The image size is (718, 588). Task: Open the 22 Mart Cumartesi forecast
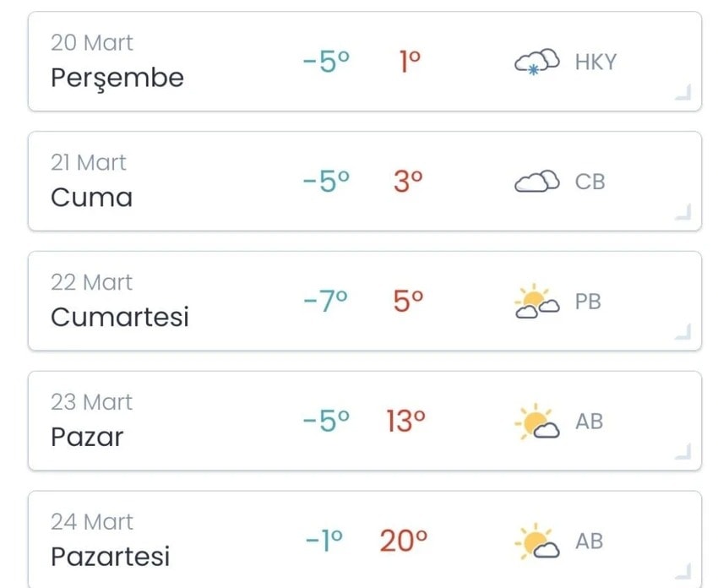pos(365,301)
